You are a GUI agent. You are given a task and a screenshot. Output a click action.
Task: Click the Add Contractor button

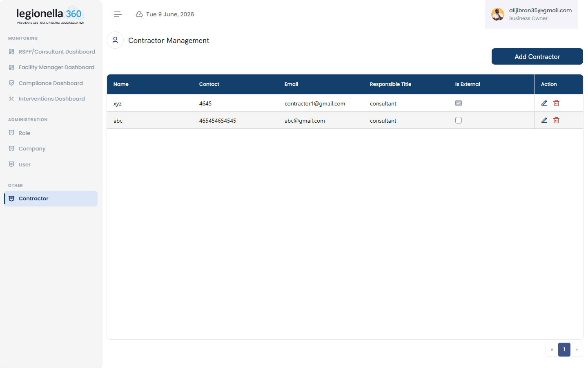click(x=537, y=56)
